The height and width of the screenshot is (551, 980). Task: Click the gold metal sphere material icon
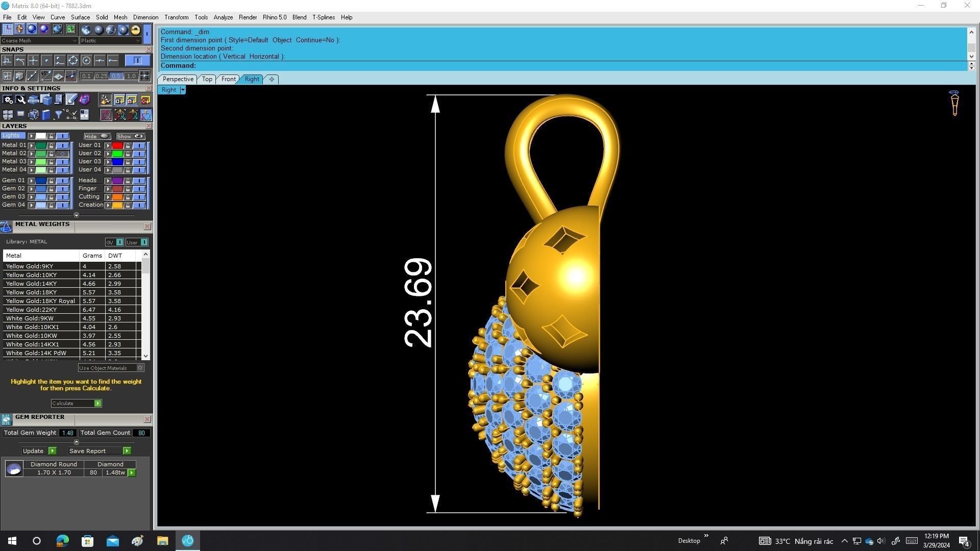point(135,30)
